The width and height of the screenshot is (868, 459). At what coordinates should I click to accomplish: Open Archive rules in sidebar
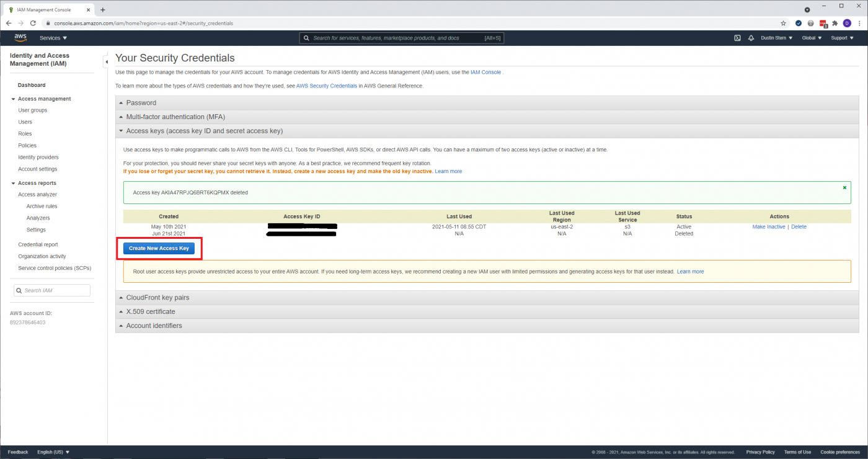(42, 207)
